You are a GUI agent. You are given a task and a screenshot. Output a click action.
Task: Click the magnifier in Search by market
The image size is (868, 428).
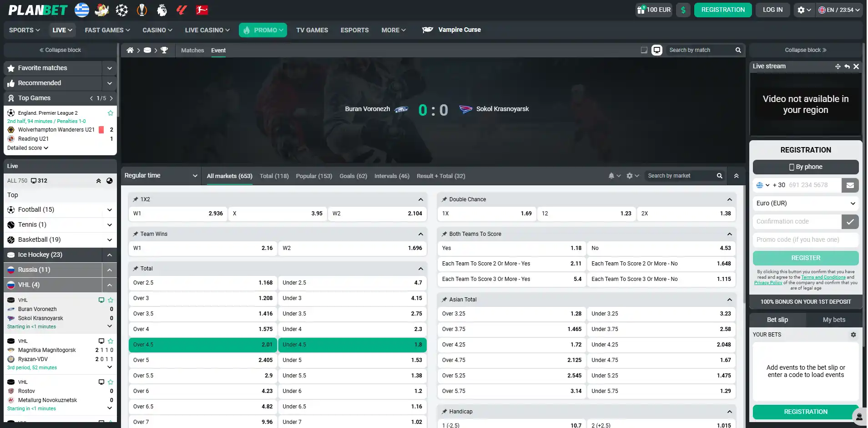(719, 176)
